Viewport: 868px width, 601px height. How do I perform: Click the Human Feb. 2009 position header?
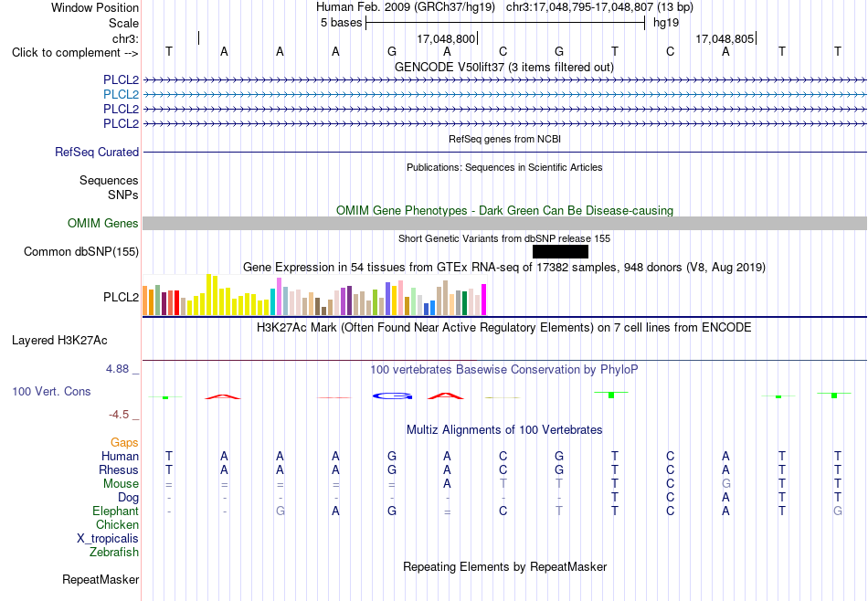[x=504, y=7]
